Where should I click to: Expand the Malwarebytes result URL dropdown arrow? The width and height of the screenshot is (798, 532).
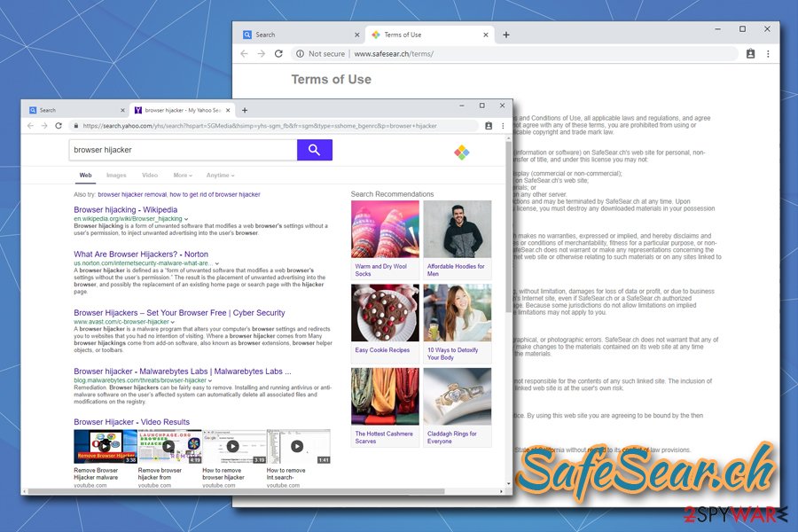tap(209, 380)
